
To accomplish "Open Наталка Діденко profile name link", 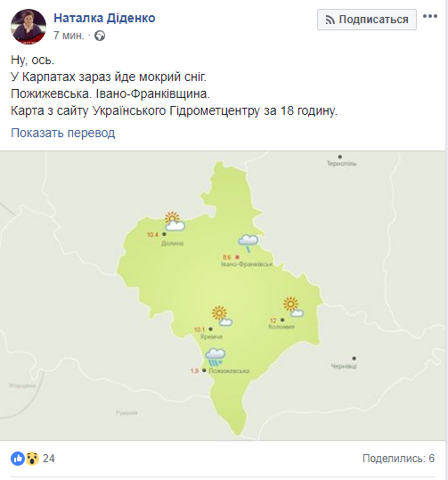I will click(x=104, y=18).
